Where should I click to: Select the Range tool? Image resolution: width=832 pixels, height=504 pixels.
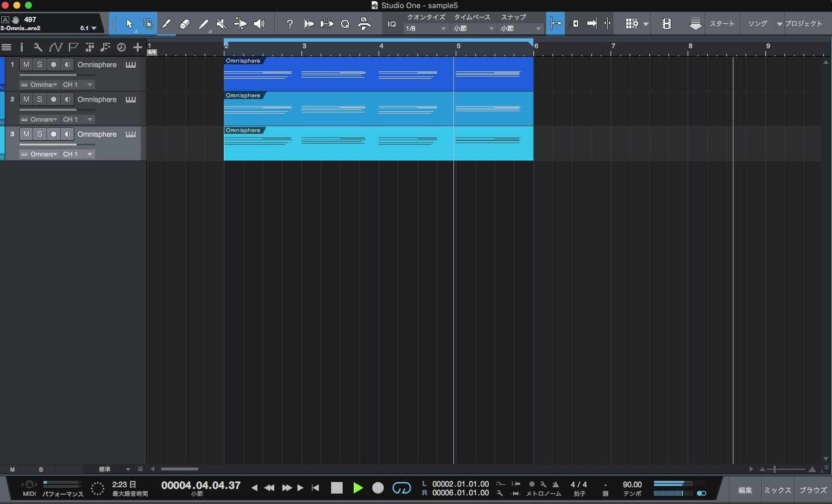(148, 24)
